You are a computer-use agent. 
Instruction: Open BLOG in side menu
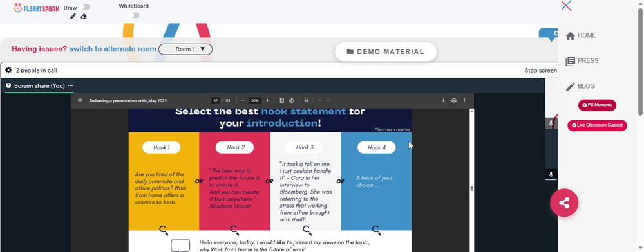580,86
